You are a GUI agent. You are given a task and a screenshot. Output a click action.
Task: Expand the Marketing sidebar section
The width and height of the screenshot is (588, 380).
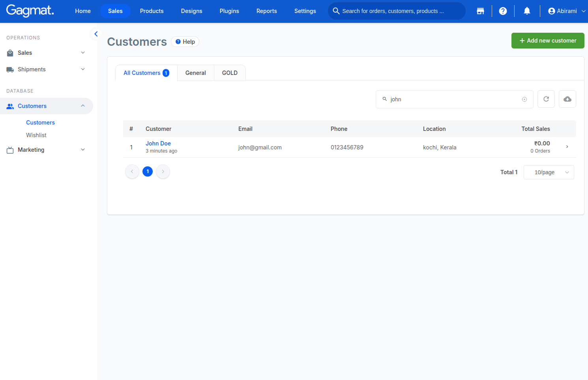click(47, 150)
